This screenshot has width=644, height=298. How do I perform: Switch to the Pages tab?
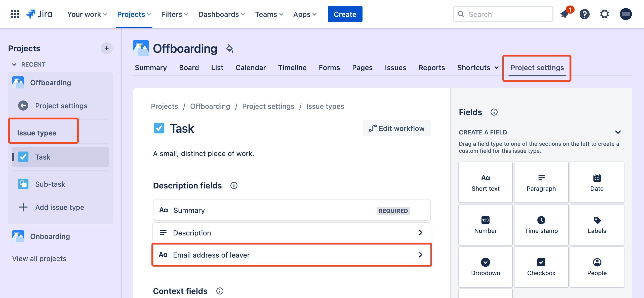pyautogui.click(x=362, y=68)
